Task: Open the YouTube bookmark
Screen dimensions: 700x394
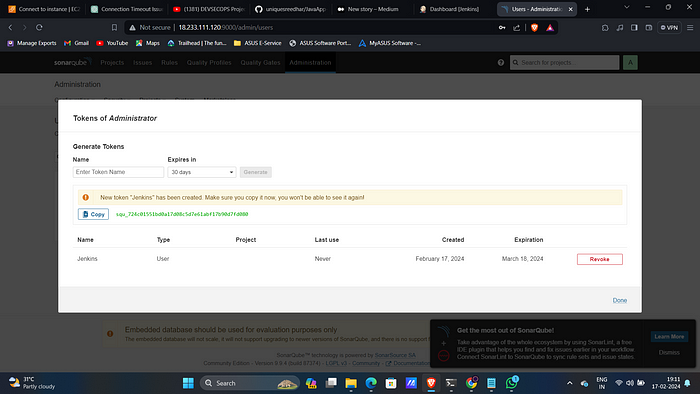Action: tap(112, 43)
